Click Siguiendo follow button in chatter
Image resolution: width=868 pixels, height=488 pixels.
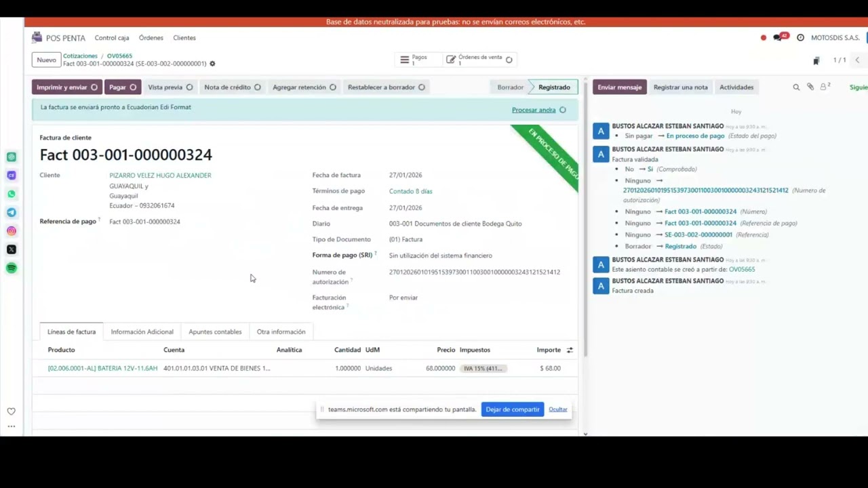[x=858, y=87]
